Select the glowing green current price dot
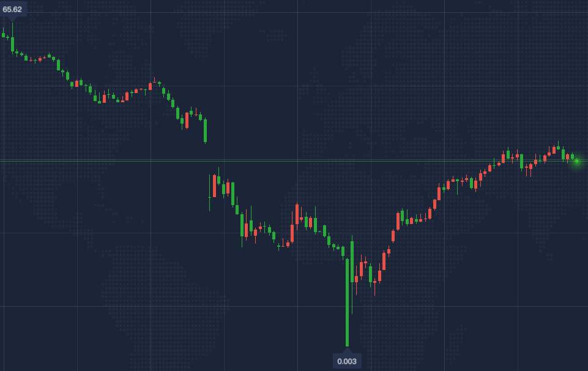 [x=577, y=161]
